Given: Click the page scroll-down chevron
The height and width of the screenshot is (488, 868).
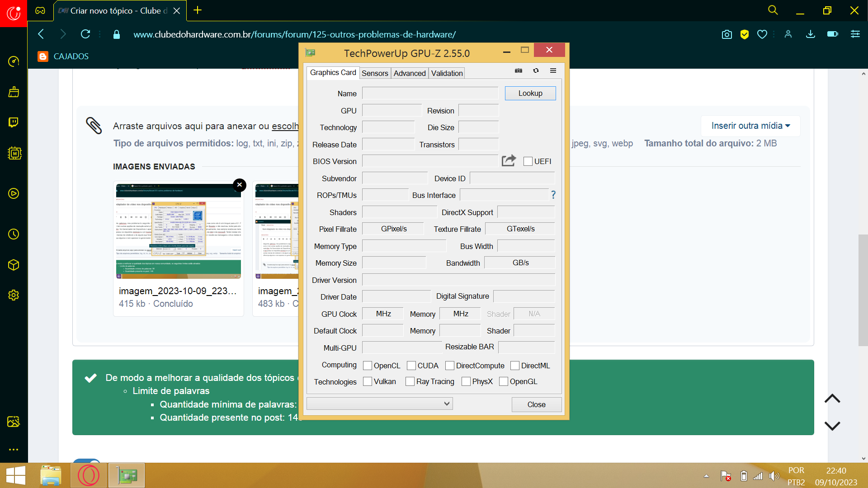Looking at the screenshot, I should pyautogui.click(x=832, y=426).
